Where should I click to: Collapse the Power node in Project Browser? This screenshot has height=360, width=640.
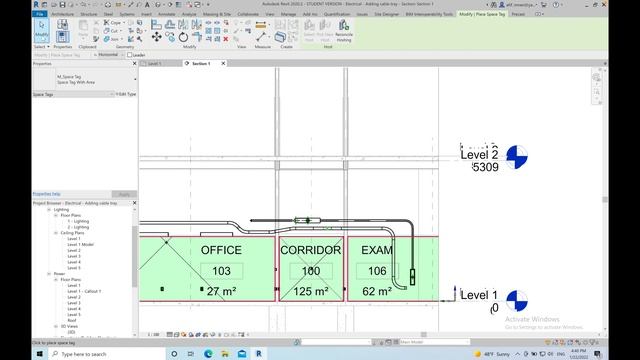(x=49, y=273)
